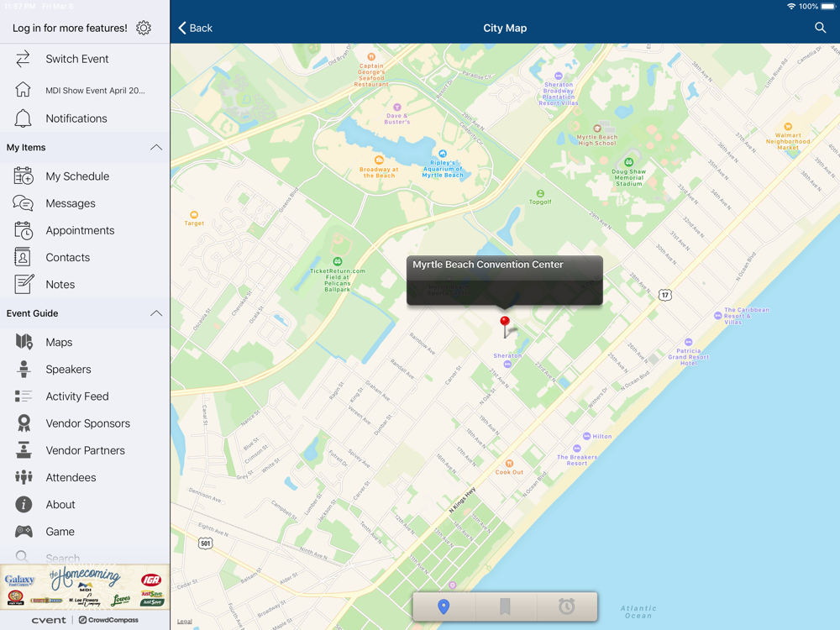This screenshot has height=630, width=840.
Task: Open Attendees menu label
Action: (x=71, y=477)
